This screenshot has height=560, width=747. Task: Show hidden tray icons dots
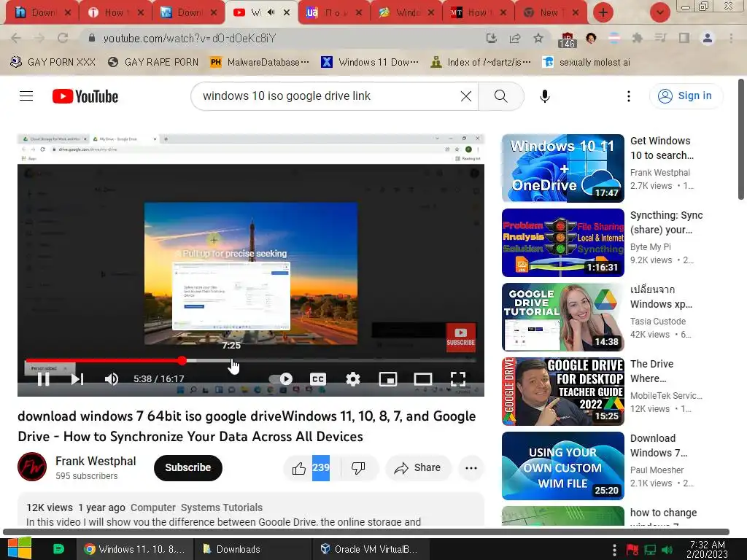(x=614, y=550)
